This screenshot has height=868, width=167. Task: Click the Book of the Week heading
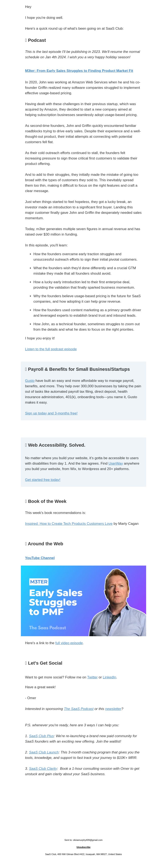pyautogui.click(x=46, y=501)
